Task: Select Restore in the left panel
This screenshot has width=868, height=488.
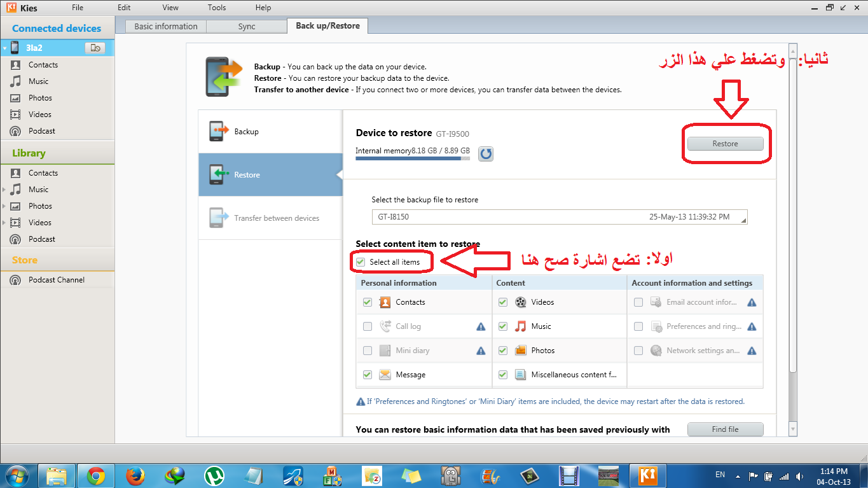Action: click(x=270, y=174)
